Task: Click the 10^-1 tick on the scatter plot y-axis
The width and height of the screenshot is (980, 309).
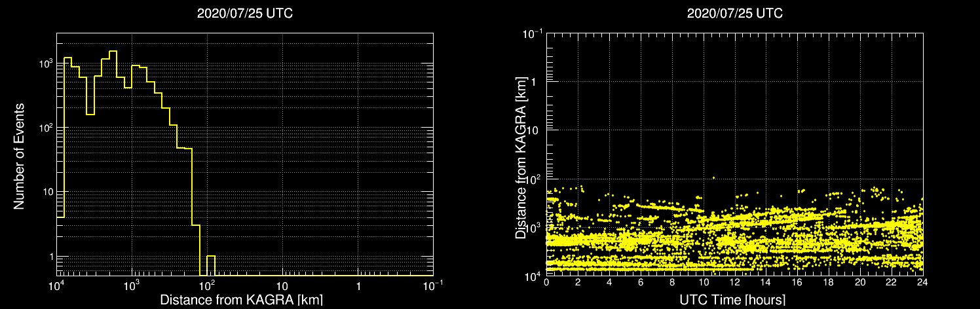Action: [x=532, y=33]
